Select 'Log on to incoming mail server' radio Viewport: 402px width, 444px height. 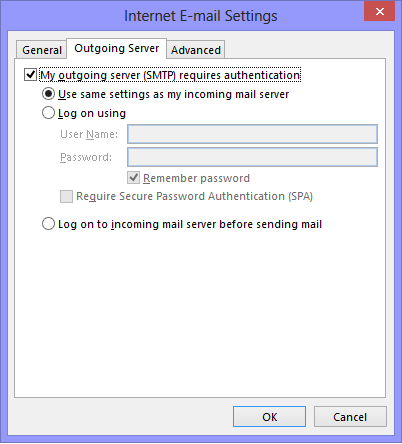(48, 224)
